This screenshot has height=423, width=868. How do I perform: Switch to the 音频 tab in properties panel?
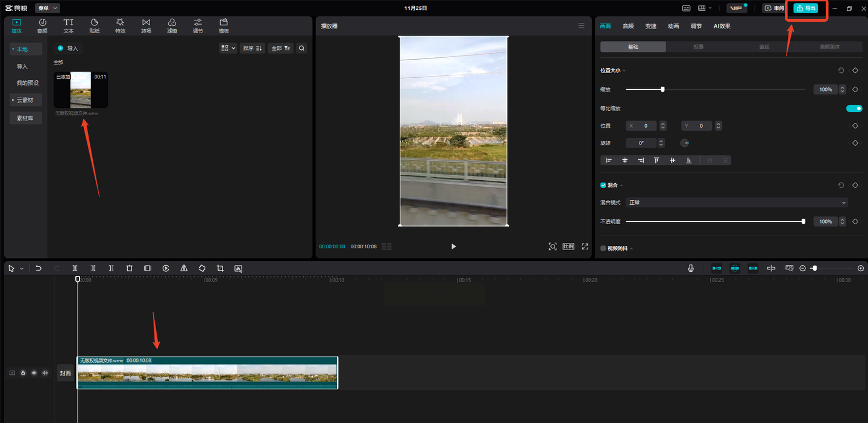point(628,26)
